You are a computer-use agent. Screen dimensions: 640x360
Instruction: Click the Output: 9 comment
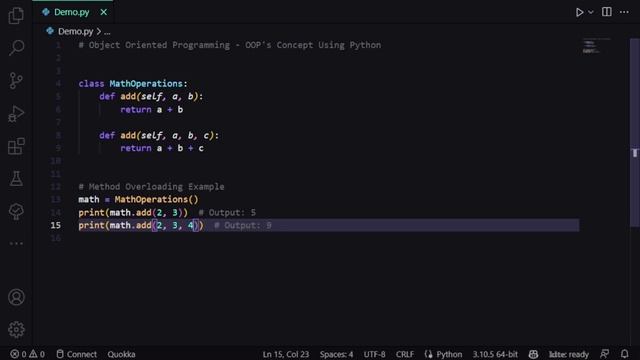tap(243, 225)
